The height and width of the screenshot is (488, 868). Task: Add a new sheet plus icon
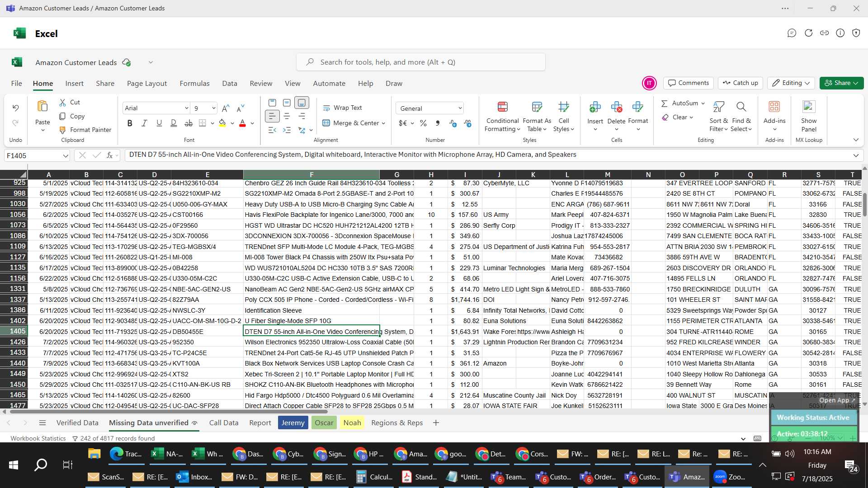pos(436,423)
